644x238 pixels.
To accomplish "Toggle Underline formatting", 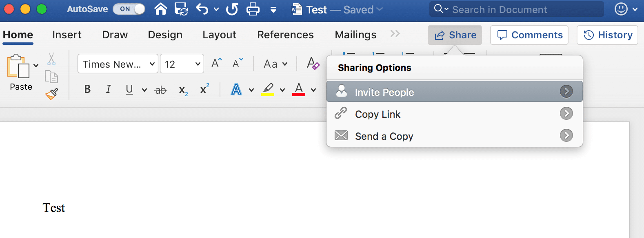I will 129,89.
